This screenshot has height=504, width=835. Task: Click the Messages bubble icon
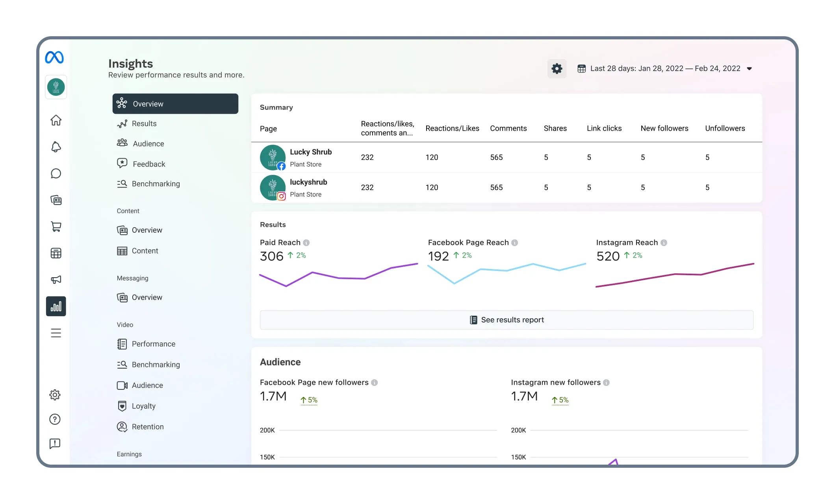pos(56,173)
